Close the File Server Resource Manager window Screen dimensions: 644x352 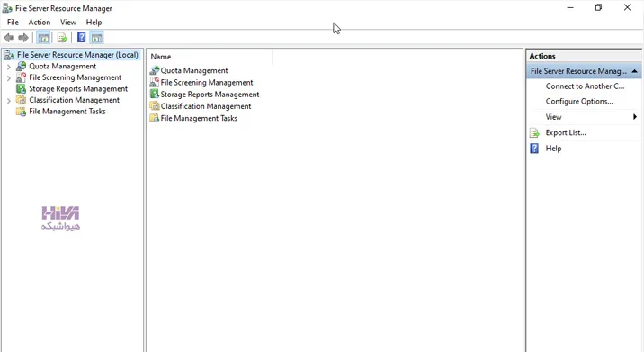pyautogui.click(x=627, y=7)
